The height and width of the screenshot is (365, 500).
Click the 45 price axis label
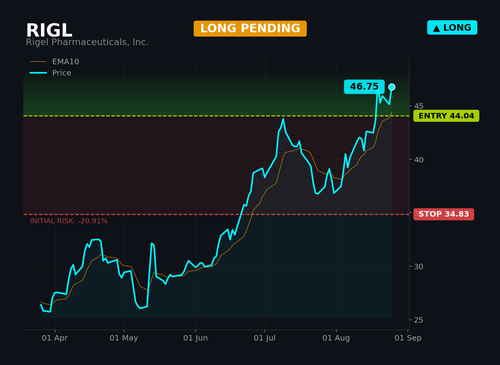click(419, 106)
